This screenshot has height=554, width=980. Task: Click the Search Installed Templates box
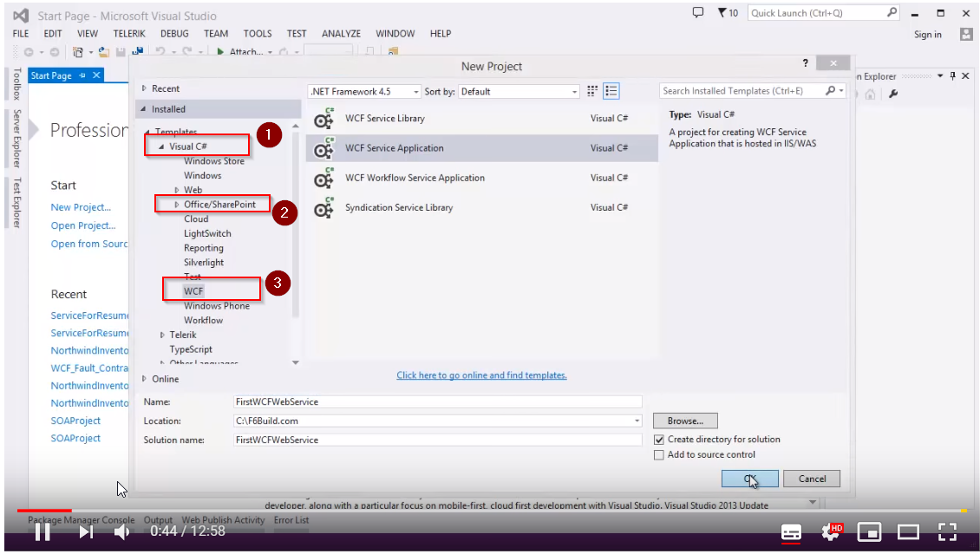click(742, 91)
